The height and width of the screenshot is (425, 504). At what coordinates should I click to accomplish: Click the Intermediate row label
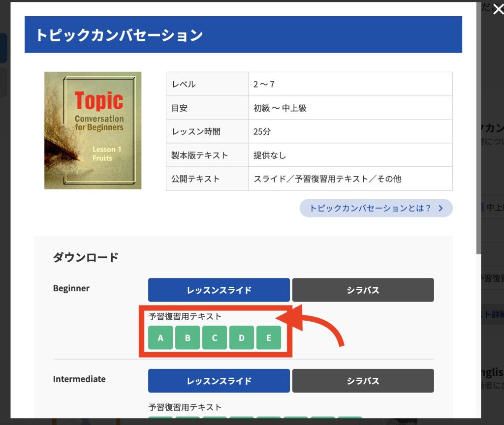click(79, 379)
